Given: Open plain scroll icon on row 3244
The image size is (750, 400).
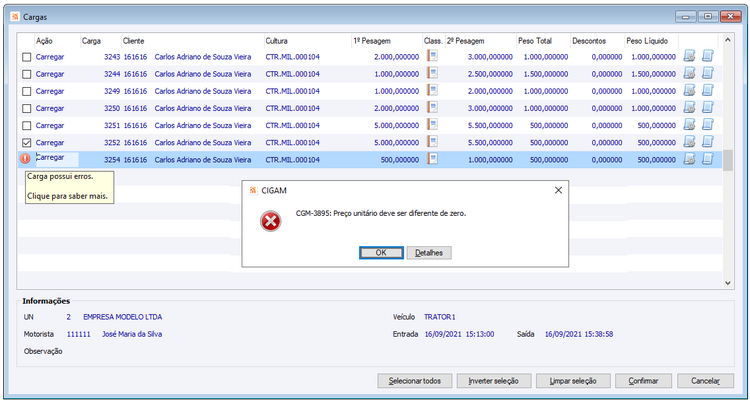Looking at the screenshot, I should pyautogui.click(x=707, y=74).
